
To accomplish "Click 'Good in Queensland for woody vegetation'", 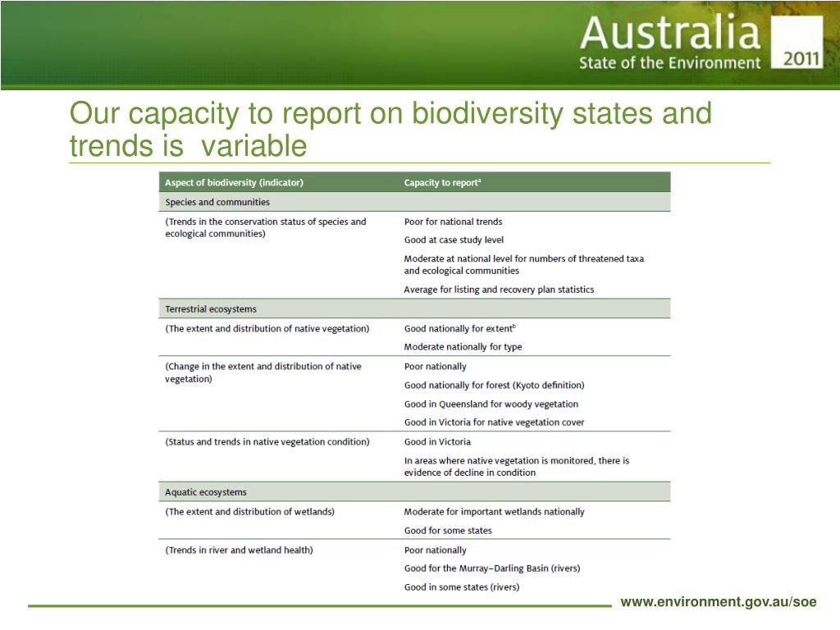I will pos(491,404).
